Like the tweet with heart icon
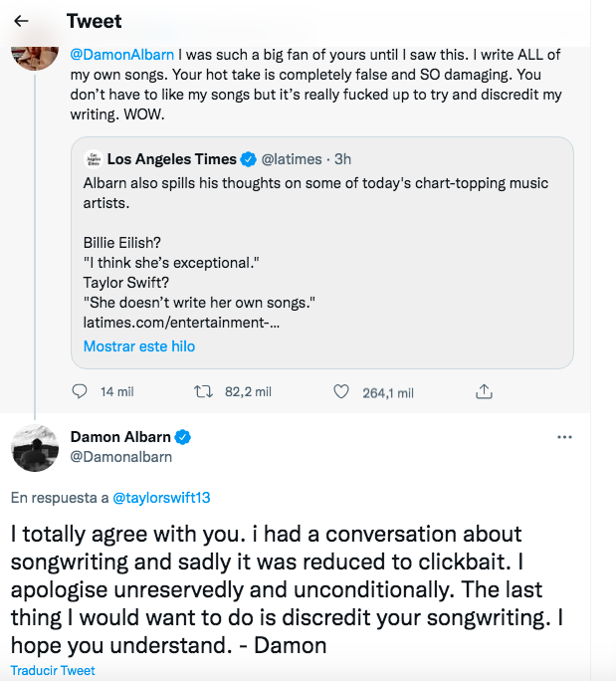Screen dimensions: 616x681 click(341, 392)
